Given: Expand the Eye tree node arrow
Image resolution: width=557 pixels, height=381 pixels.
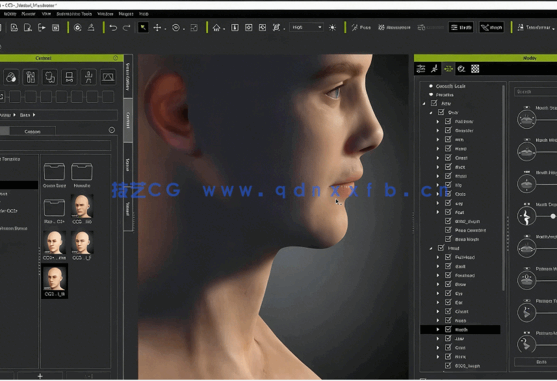Looking at the screenshot, I should (x=438, y=293).
